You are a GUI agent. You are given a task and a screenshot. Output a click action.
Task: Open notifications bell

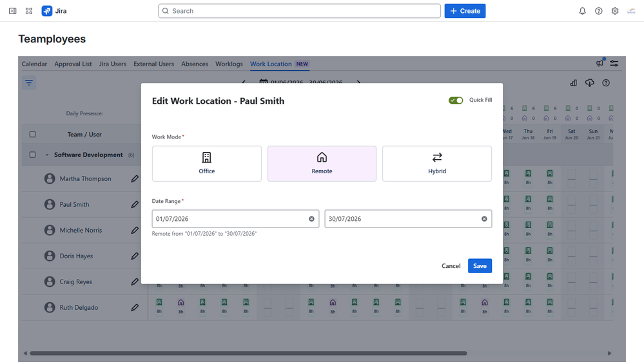point(582,11)
